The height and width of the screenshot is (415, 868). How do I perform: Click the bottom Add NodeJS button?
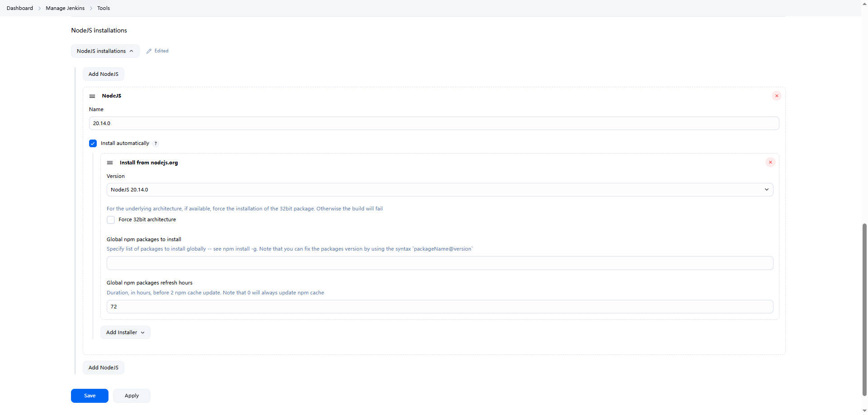(x=103, y=368)
